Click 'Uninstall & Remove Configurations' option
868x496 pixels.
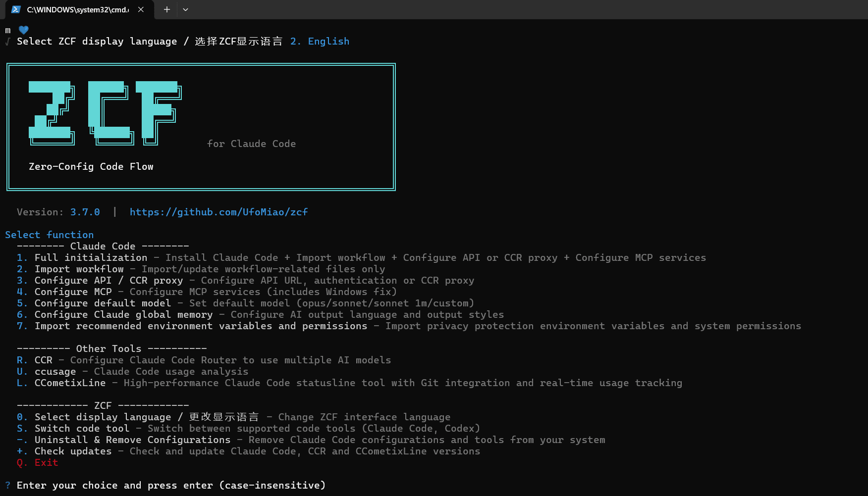(x=311, y=440)
